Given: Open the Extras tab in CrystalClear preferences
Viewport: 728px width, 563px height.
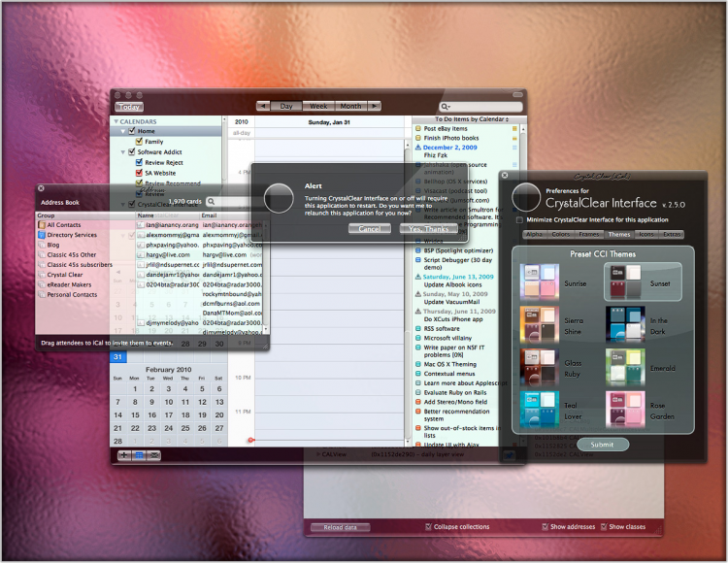Looking at the screenshot, I should tap(672, 234).
